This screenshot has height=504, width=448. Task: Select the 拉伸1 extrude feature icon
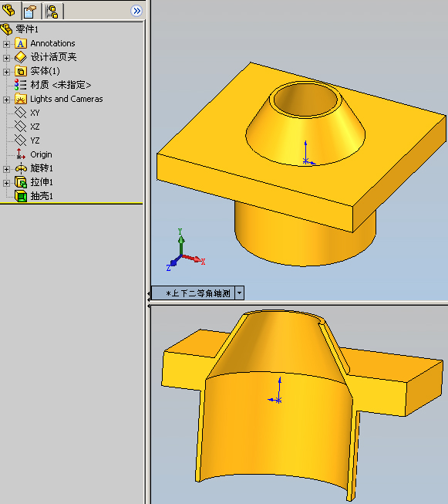[x=21, y=182]
